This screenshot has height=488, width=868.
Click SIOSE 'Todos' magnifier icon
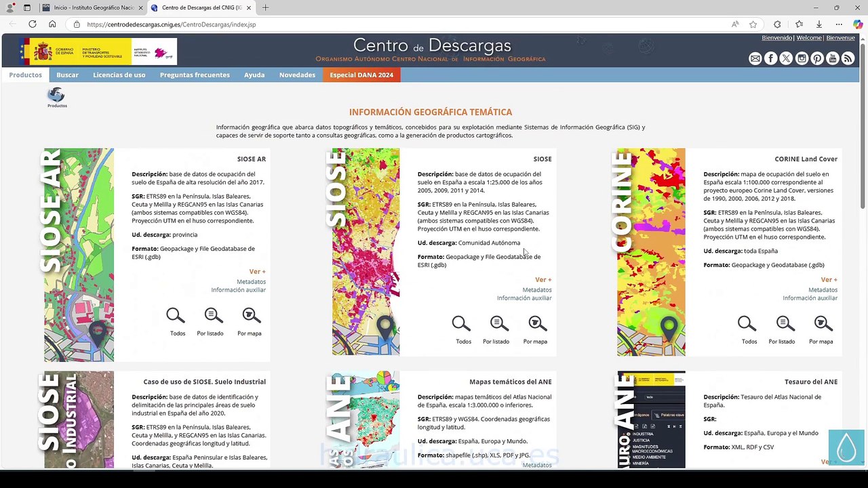click(461, 324)
